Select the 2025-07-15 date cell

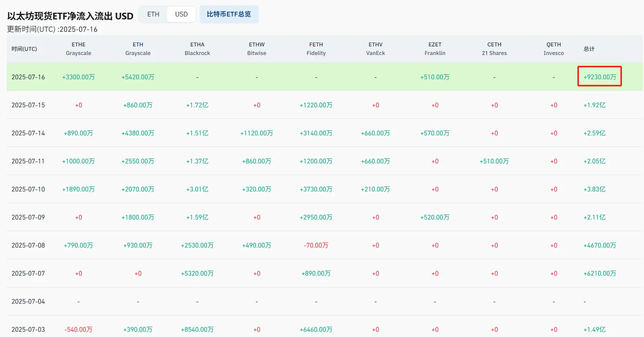tap(28, 105)
